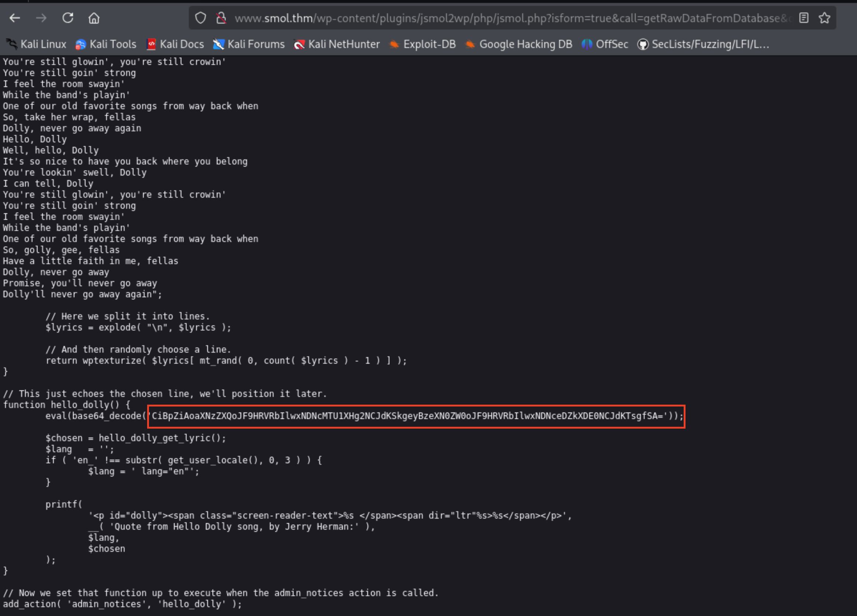
Task: Open the OffSec bookmark
Action: pos(605,44)
